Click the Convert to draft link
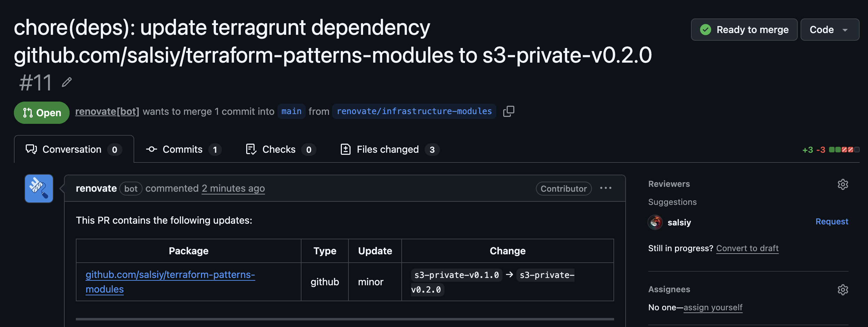 747,248
